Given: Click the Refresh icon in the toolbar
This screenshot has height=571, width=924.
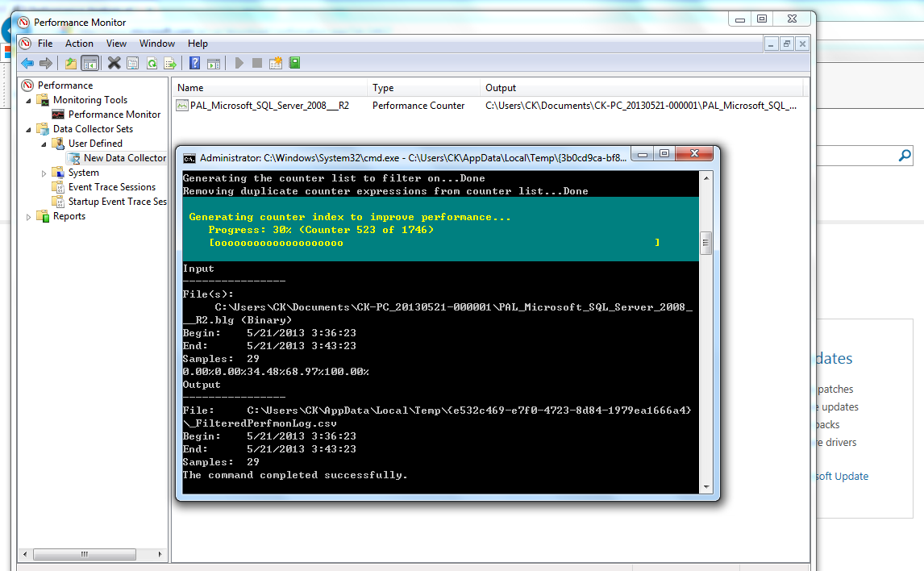Looking at the screenshot, I should coord(152,63).
